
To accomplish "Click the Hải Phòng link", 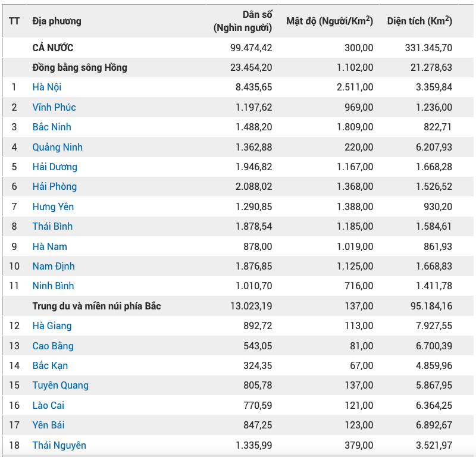I will [x=55, y=186].
